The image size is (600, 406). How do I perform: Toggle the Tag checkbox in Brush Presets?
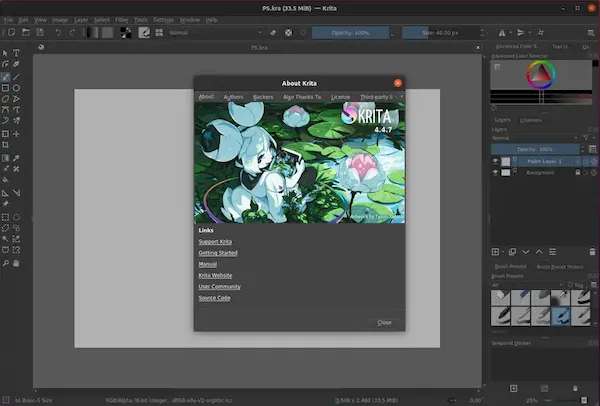571,285
